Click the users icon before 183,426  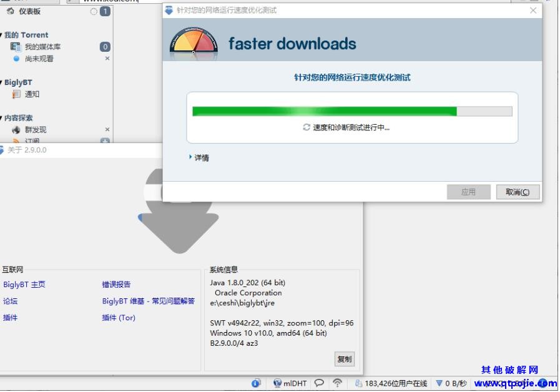(358, 383)
